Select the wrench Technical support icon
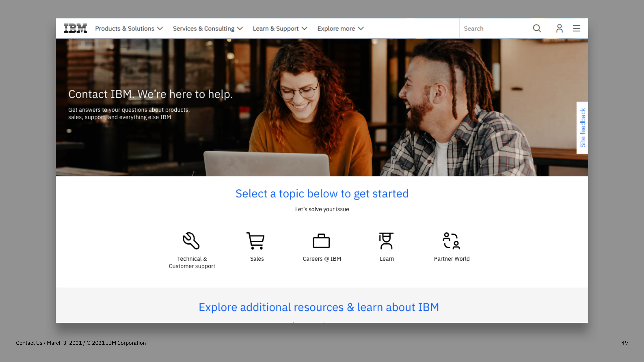The height and width of the screenshot is (362, 644). (191, 241)
